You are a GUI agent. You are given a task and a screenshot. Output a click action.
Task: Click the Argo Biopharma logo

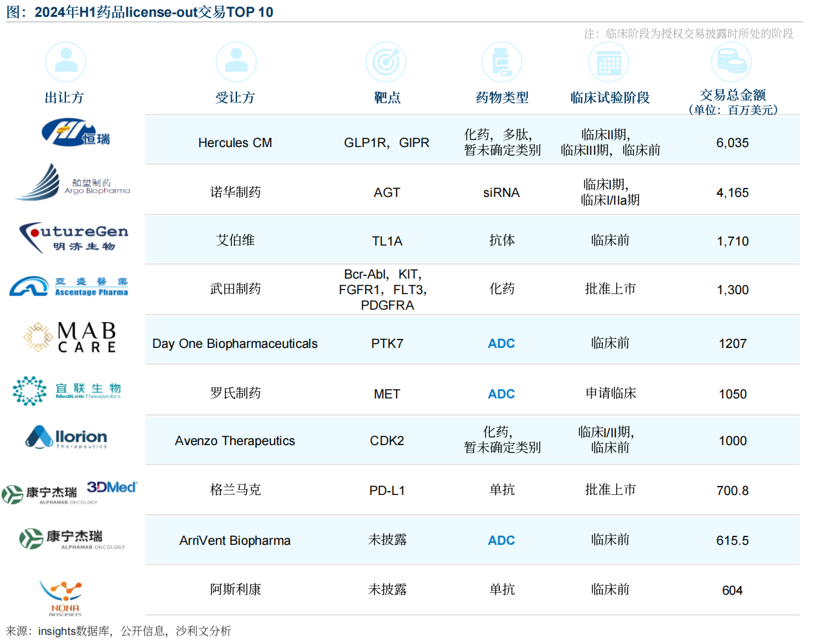point(73,182)
